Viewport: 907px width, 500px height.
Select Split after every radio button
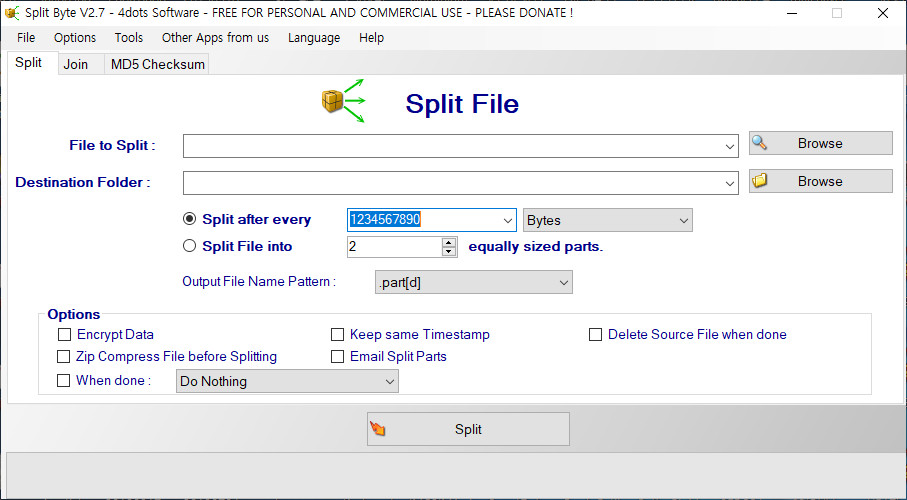[x=189, y=219]
